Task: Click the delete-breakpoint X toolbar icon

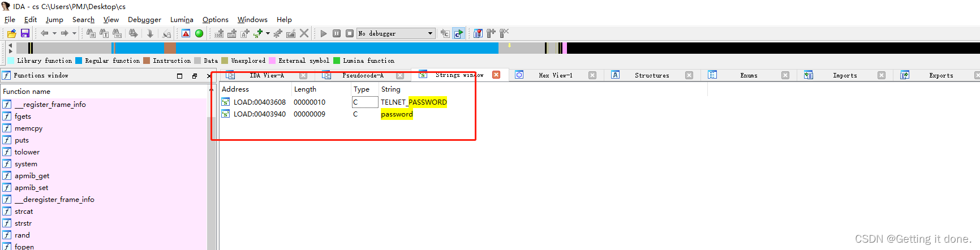Action: pyautogui.click(x=504, y=33)
